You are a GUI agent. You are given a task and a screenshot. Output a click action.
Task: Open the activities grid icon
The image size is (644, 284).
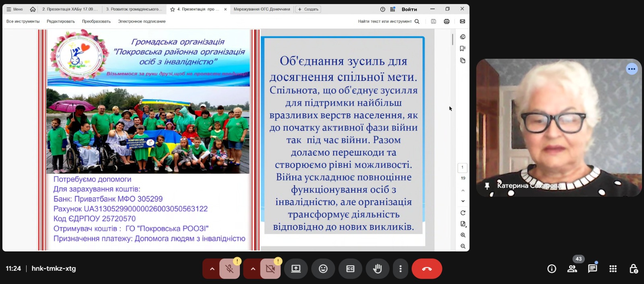click(613, 269)
